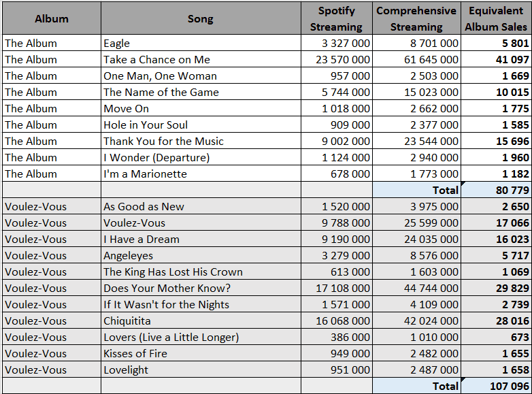The width and height of the screenshot is (532, 394).
Task: Select the 41 097 album sales cell
Action: click(496, 59)
